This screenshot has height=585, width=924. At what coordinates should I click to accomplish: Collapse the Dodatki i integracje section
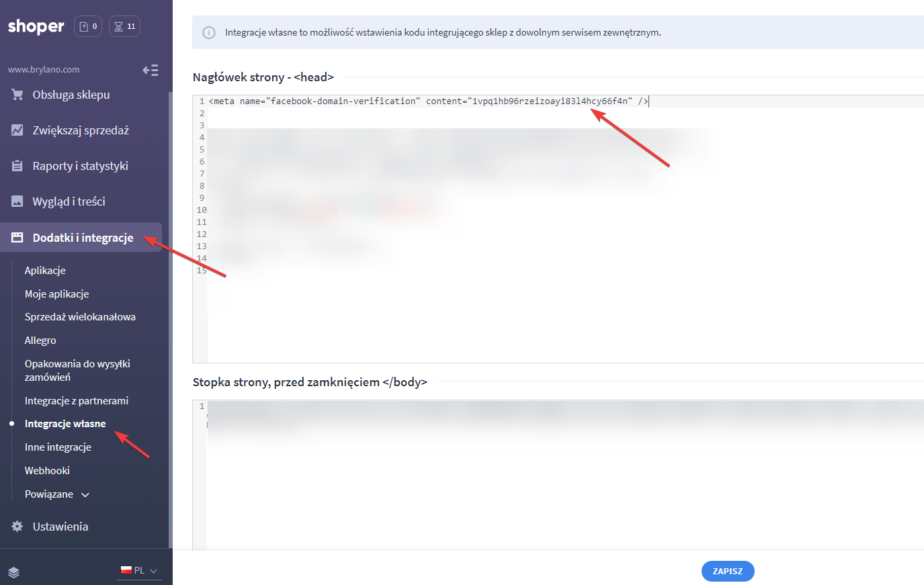click(83, 238)
